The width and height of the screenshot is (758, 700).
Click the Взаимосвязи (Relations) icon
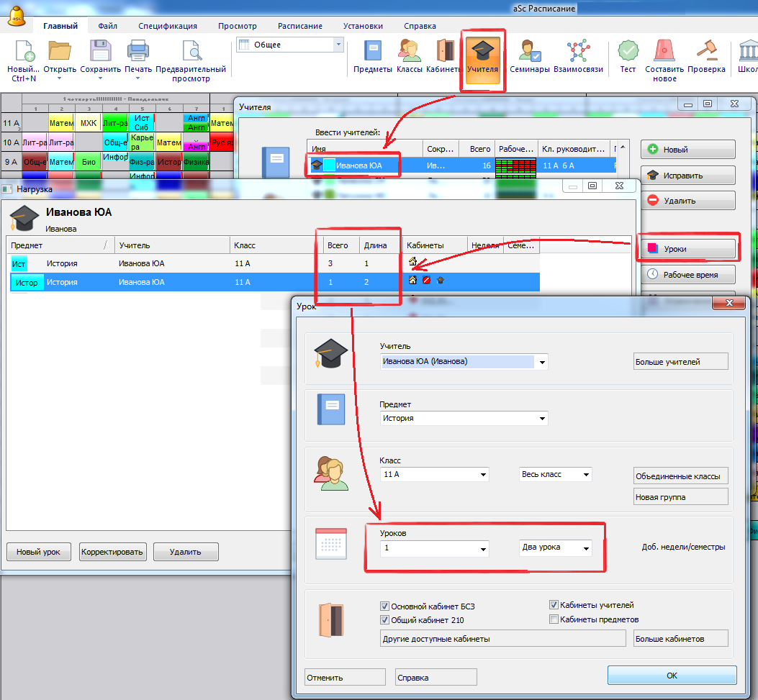(578, 56)
